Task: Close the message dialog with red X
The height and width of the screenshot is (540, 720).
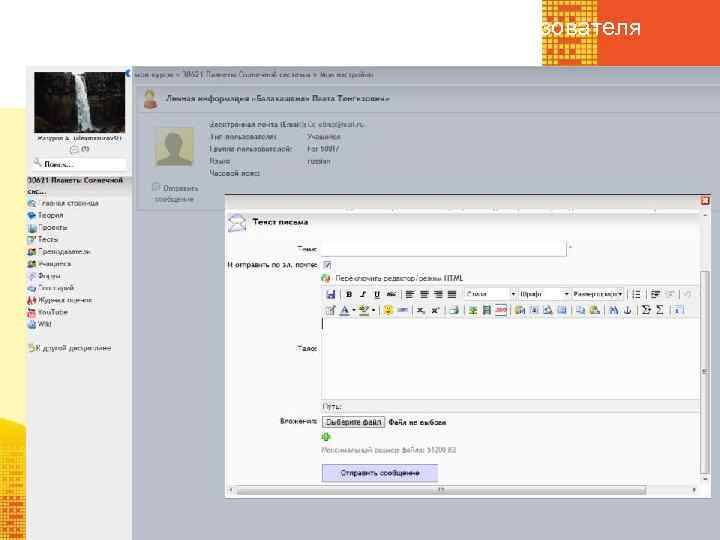Action: click(x=705, y=201)
